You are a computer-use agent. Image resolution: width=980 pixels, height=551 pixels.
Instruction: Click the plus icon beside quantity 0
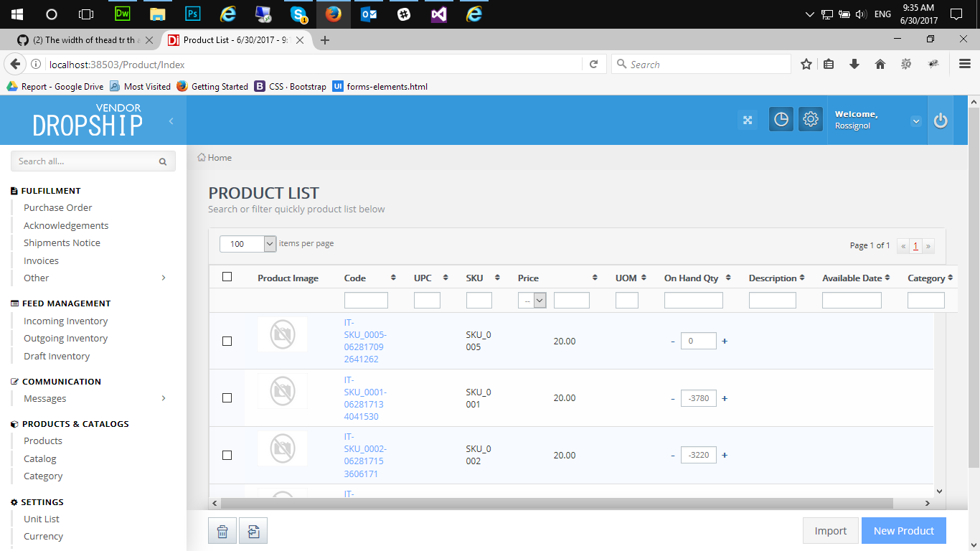tap(725, 341)
